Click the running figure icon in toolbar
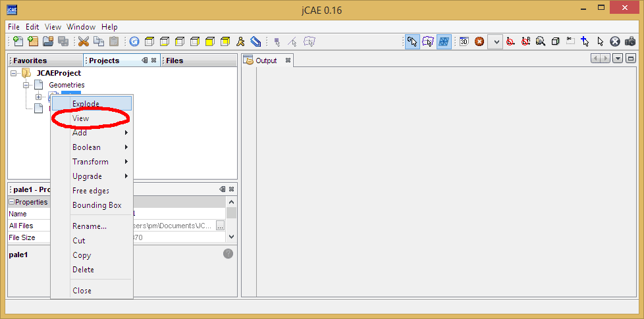The height and width of the screenshot is (319, 644). pyautogui.click(x=241, y=41)
